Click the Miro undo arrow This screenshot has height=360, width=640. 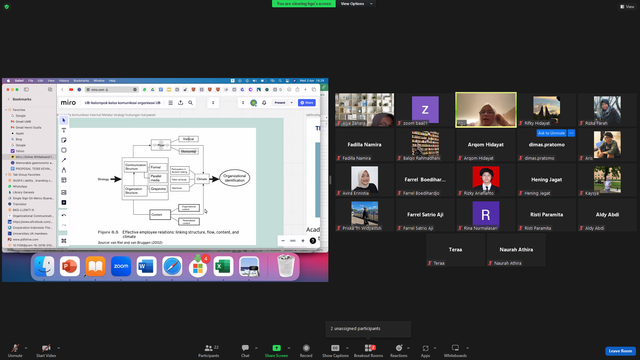[x=64, y=215]
